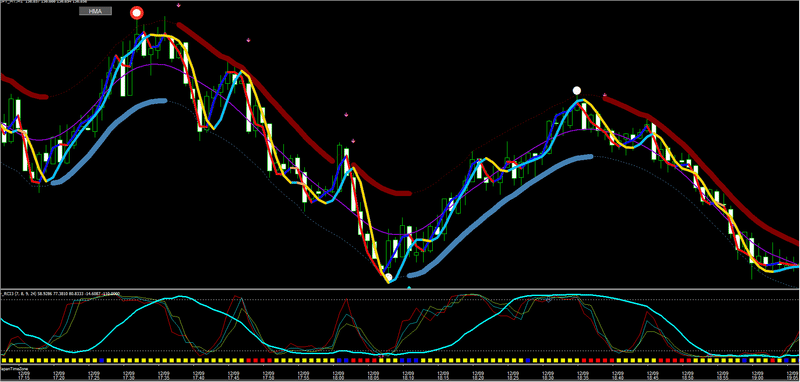This screenshot has width=800, height=382.
Task: Click the JapanTimeZone label
Action: [x=14, y=368]
